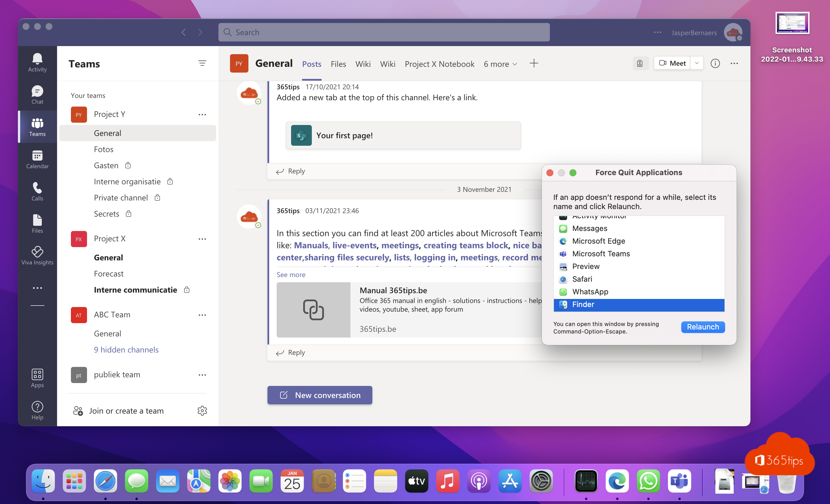Select the Wiki tab in General channel
Screen dimensions: 830x504
362,64
